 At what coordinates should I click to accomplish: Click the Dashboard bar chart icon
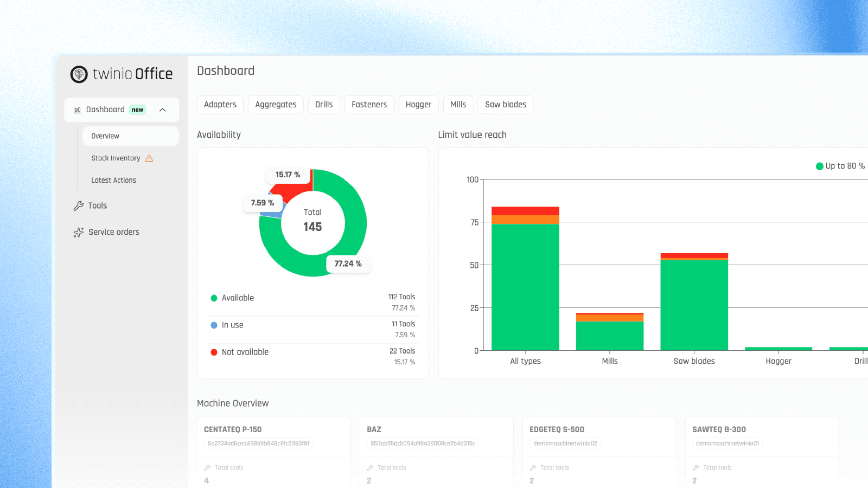pyautogui.click(x=77, y=110)
